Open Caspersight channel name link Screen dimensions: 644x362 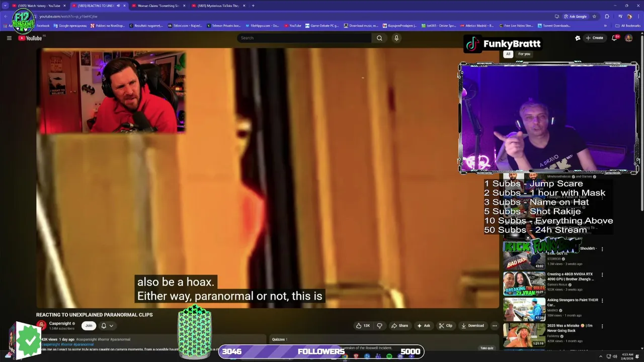coord(60,324)
